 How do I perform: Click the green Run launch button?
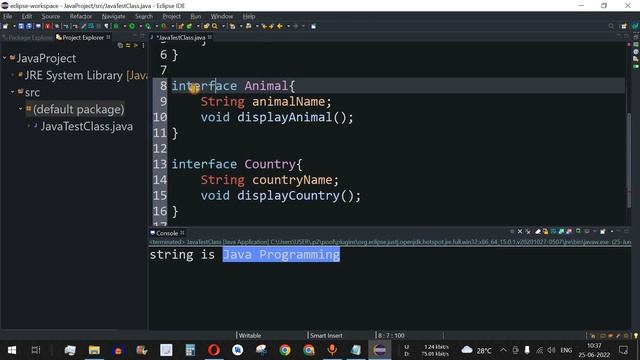(x=132, y=26)
